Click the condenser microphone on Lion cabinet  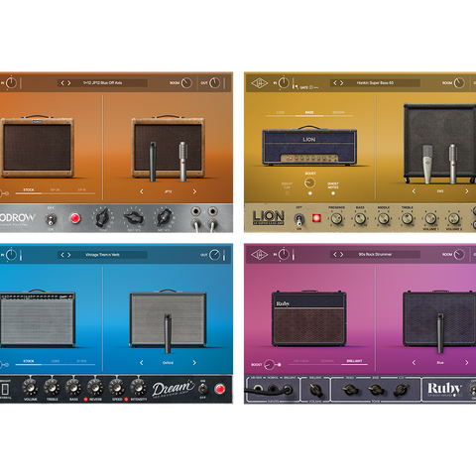(427, 165)
